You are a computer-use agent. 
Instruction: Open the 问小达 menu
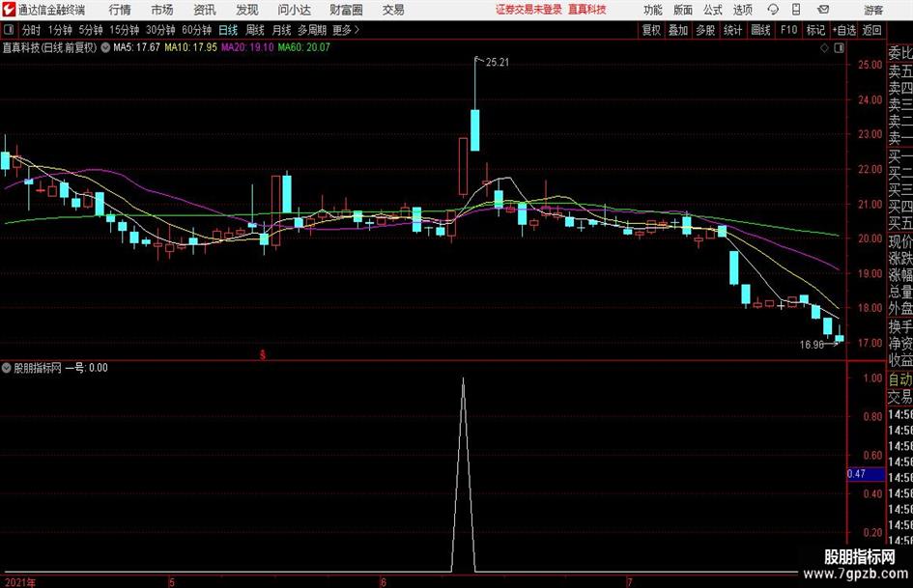coord(294,10)
